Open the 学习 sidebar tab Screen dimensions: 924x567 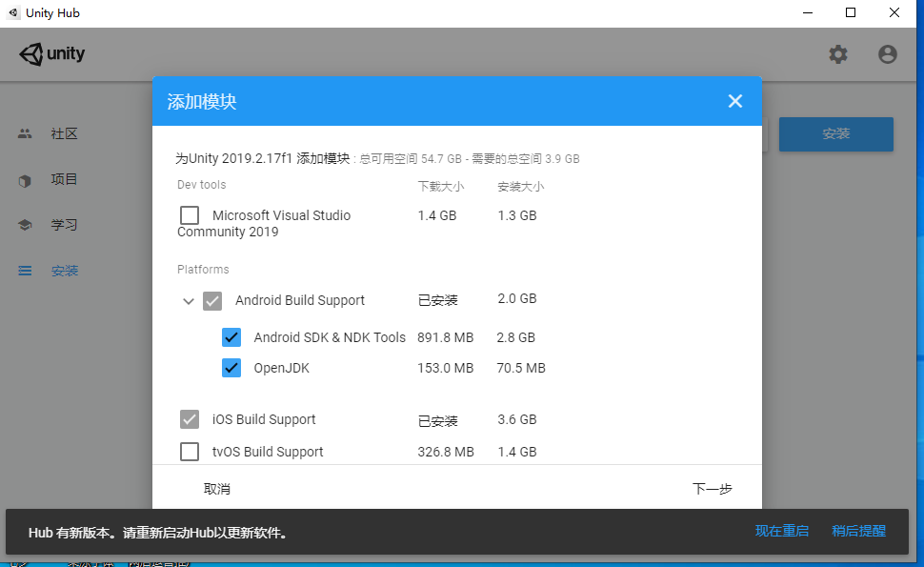point(64,225)
